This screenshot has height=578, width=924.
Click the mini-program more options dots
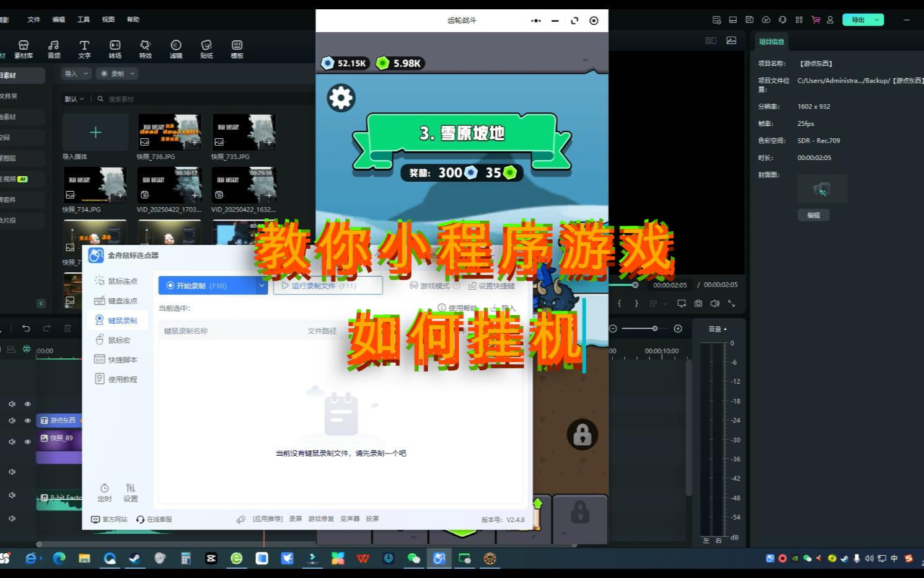(536, 20)
